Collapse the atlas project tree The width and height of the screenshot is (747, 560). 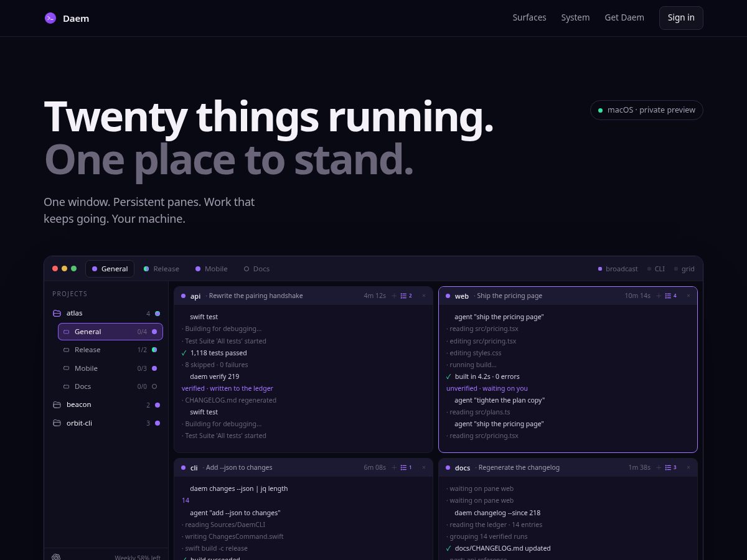(106, 314)
